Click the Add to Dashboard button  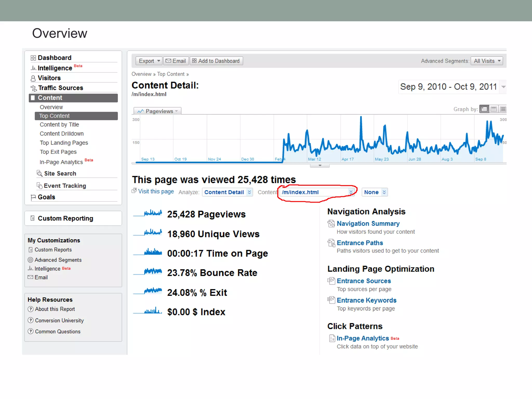point(216,61)
